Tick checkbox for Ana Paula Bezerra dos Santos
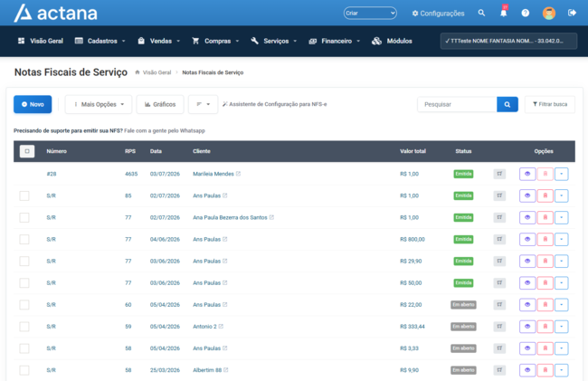 click(24, 217)
